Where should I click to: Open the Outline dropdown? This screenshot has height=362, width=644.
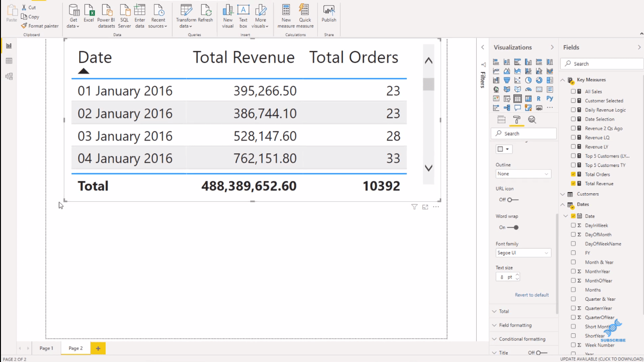[523, 174]
